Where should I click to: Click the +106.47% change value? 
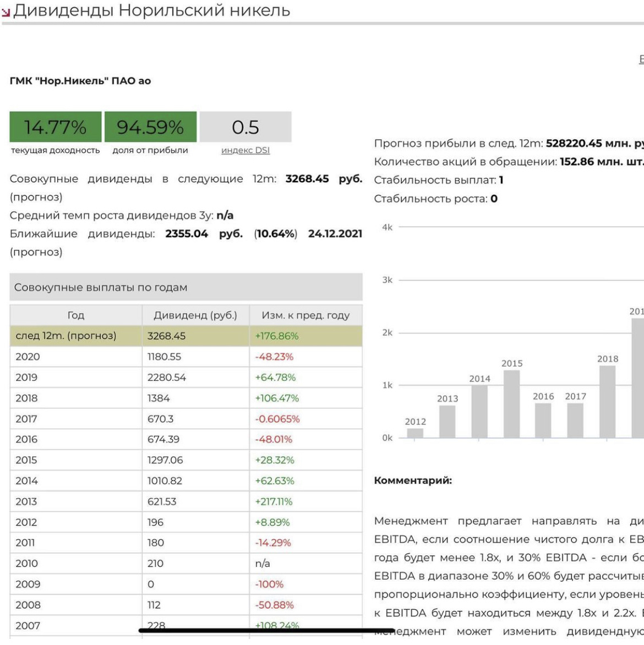tap(277, 398)
